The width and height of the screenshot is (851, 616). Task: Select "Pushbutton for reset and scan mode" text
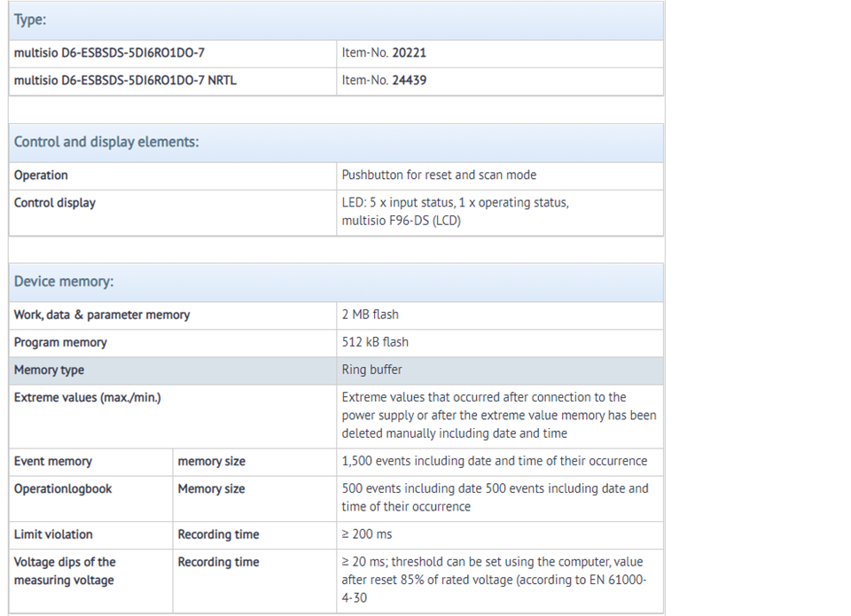pos(439,175)
